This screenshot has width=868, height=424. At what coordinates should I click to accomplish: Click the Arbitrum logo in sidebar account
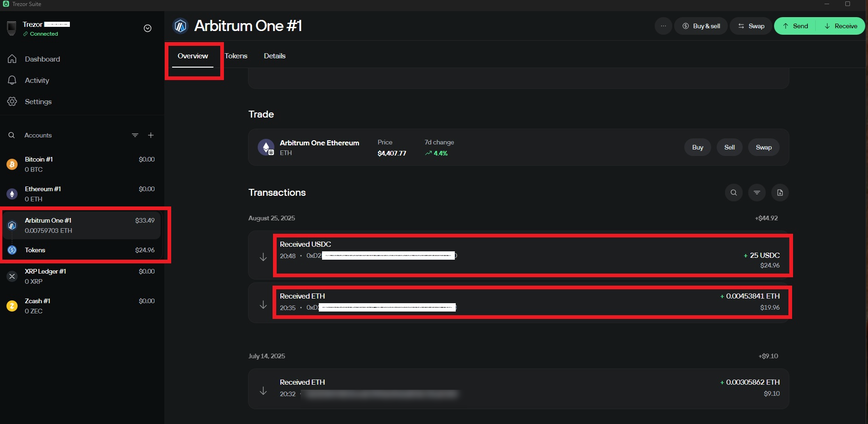[x=12, y=225]
